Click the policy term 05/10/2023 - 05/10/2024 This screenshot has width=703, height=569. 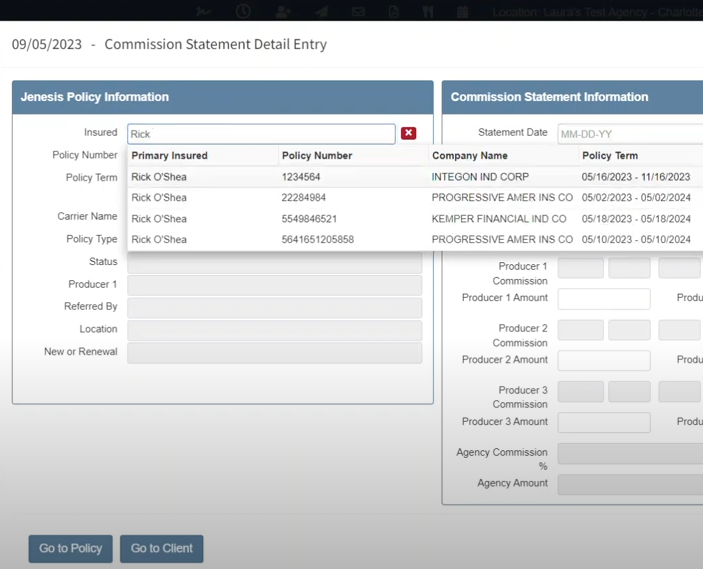pos(636,239)
